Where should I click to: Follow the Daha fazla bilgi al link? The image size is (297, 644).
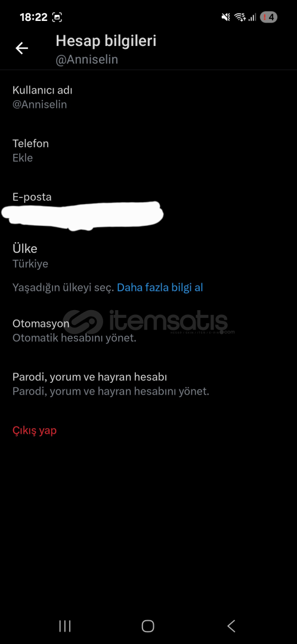tap(160, 287)
